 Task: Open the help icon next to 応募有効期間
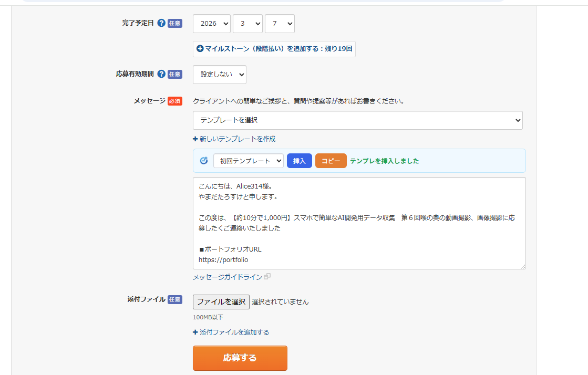click(x=161, y=75)
